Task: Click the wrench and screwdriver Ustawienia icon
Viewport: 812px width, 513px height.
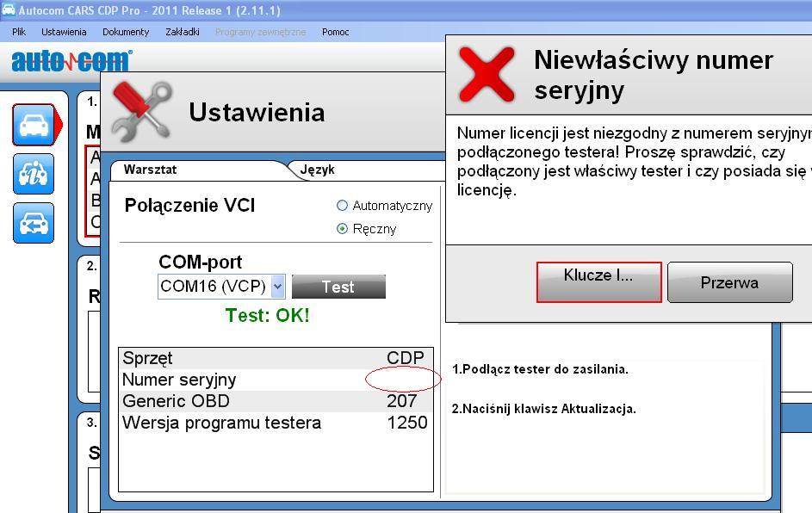Action: point(142,111)
